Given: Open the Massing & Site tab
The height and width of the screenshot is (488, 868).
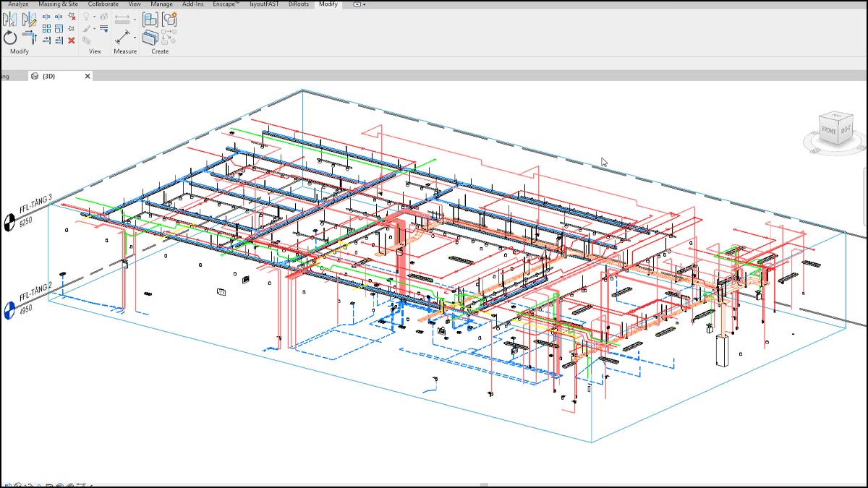Looking at the screenshot, I should (x=58, y=4).
